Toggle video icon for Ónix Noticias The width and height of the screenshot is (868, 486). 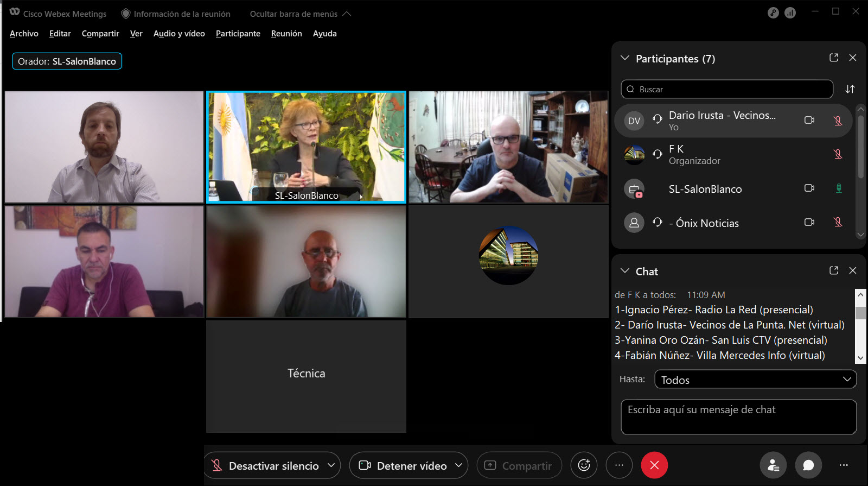[809, 222]
